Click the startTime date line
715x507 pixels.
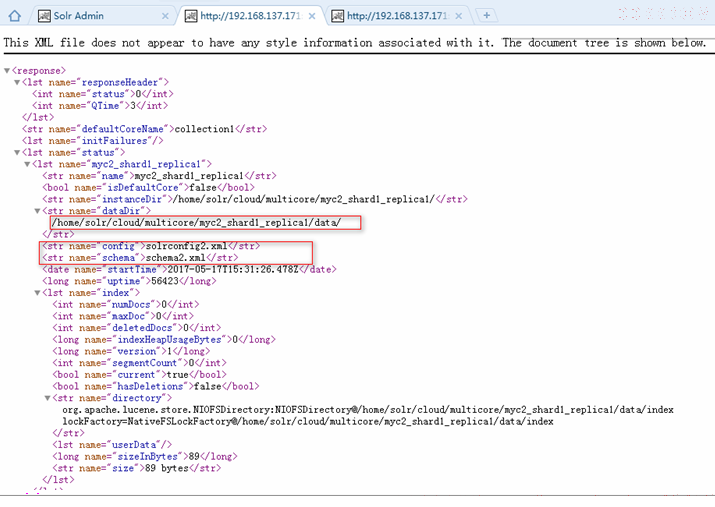tap(189, 269)
